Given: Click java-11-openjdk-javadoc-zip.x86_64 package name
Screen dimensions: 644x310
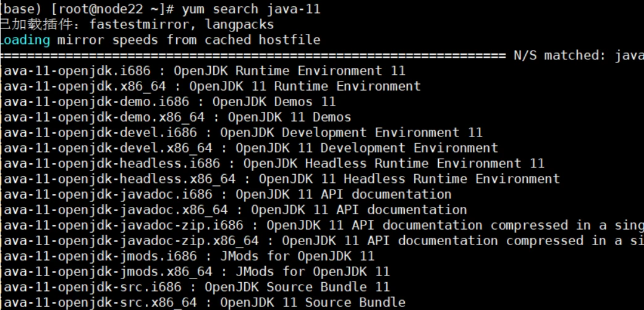Looking at the screenshot, I should (x=129, y=241).
